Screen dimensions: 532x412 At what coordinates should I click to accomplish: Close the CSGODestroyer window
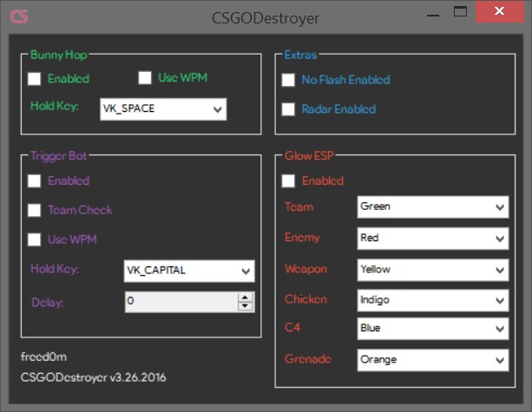coord(499,11)
